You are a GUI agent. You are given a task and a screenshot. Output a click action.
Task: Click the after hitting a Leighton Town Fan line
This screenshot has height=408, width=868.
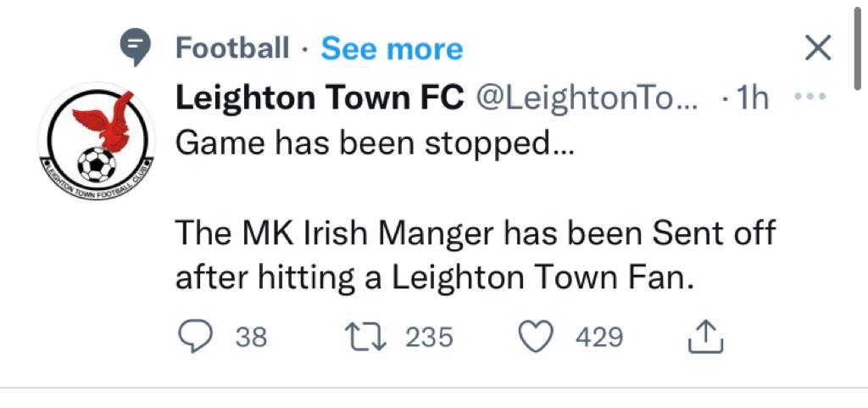tap(435, 279)
